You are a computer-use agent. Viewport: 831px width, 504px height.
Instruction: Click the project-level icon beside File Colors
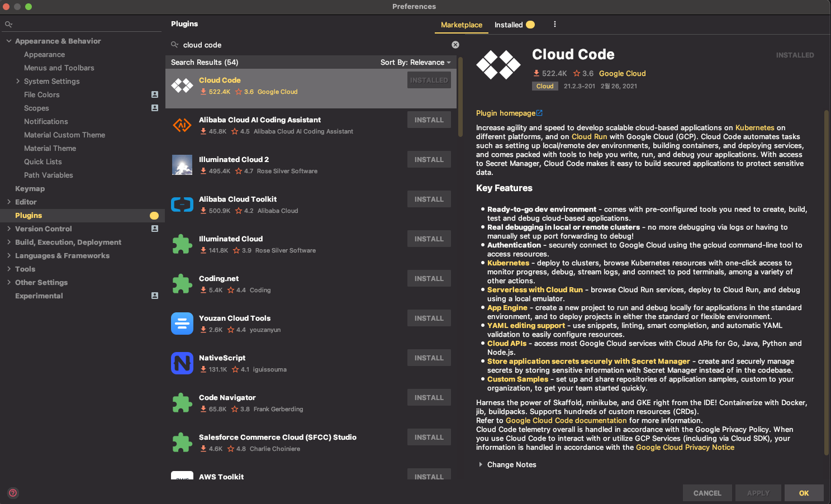point(155,94)
